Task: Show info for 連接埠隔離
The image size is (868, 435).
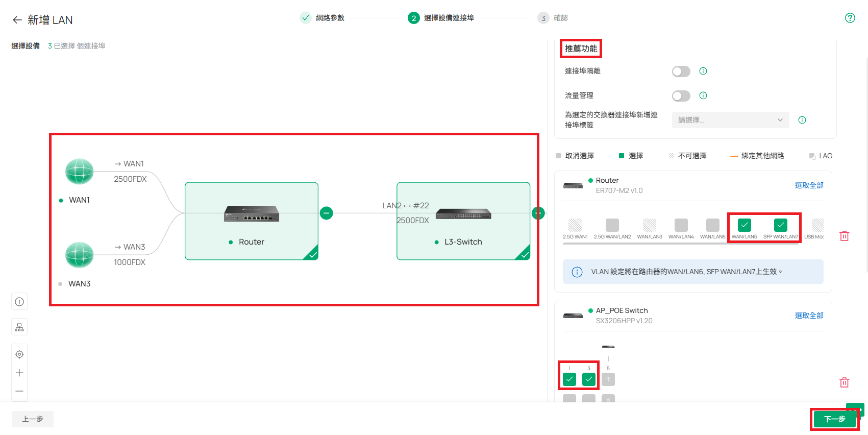Action: pos(703,71)
